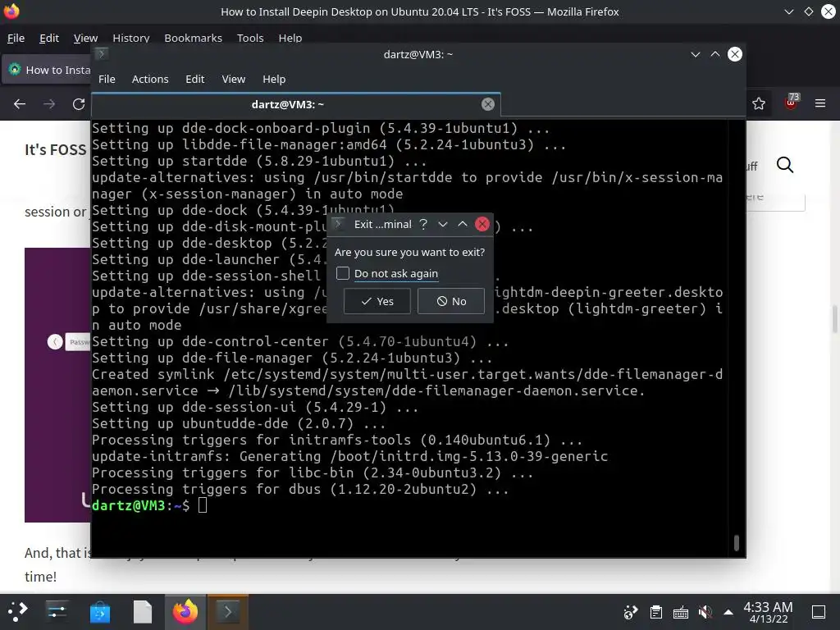Confirm exit with the Yes button
This screenshot has height=630, width=840.
pyautogui.click(x=377, y=301)
